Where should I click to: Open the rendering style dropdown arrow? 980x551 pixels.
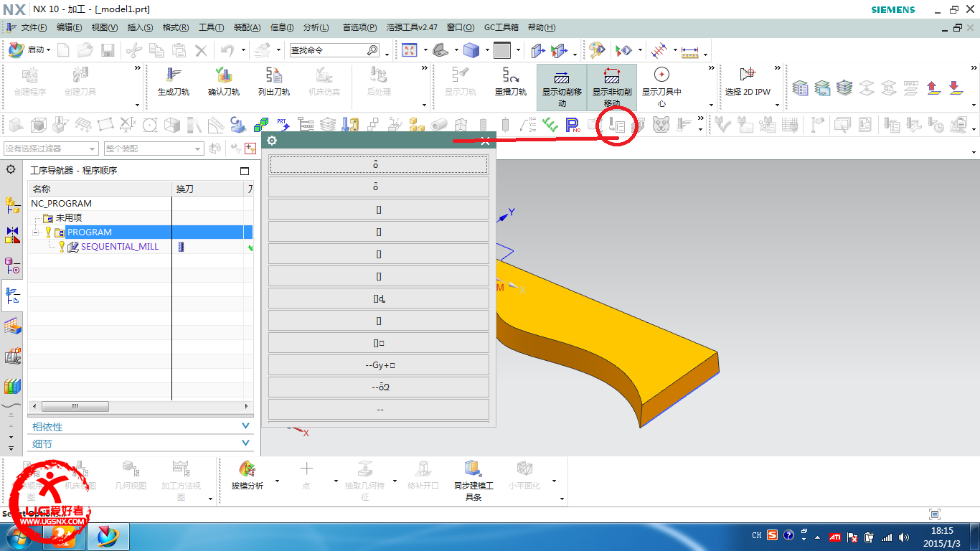[x=487, y=51]
